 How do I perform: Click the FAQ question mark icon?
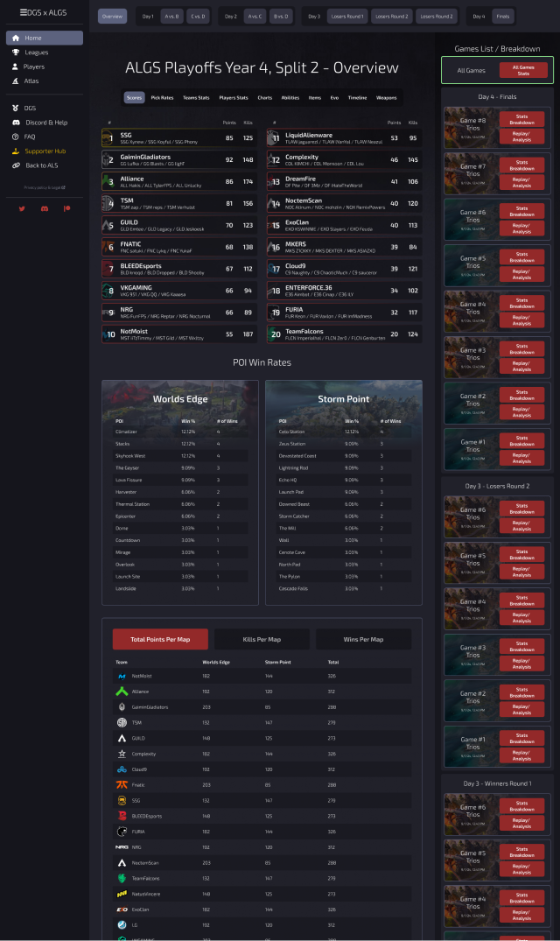16,137
